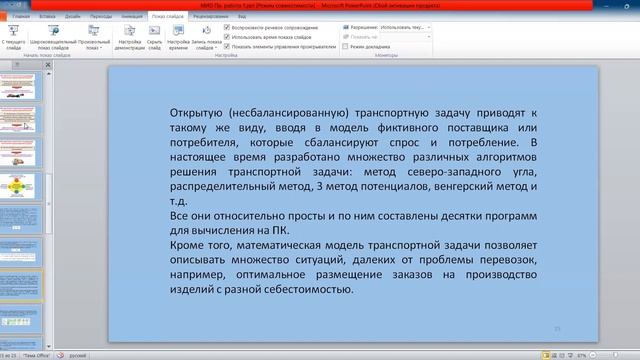Close the slide thumbnail pane
640x360 pixels.
pyautogui.click(x=48, y=64)
